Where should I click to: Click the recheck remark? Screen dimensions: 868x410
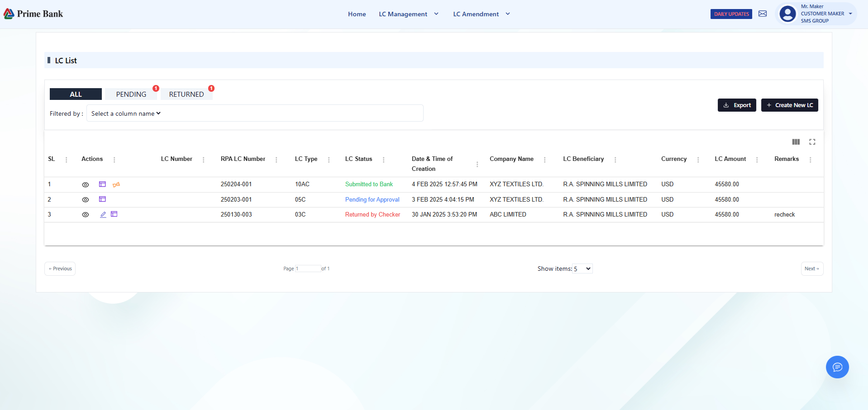[x=784, y=215]
